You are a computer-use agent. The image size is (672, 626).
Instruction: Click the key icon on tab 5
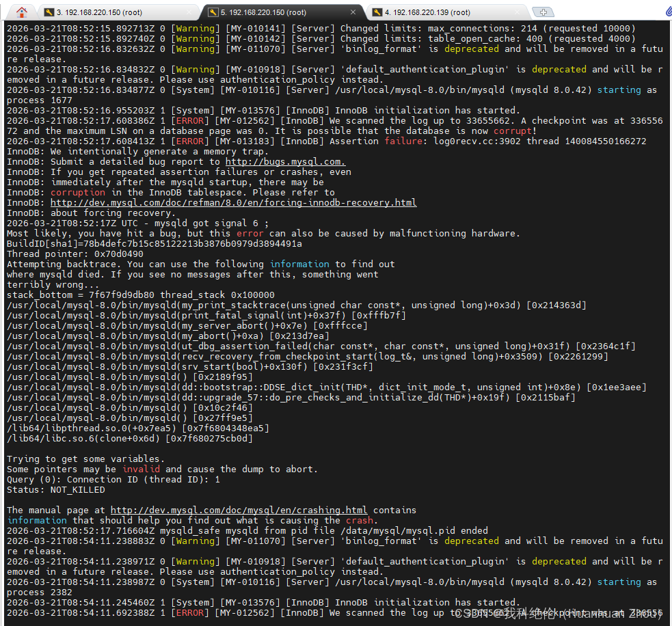coord(213,12)
